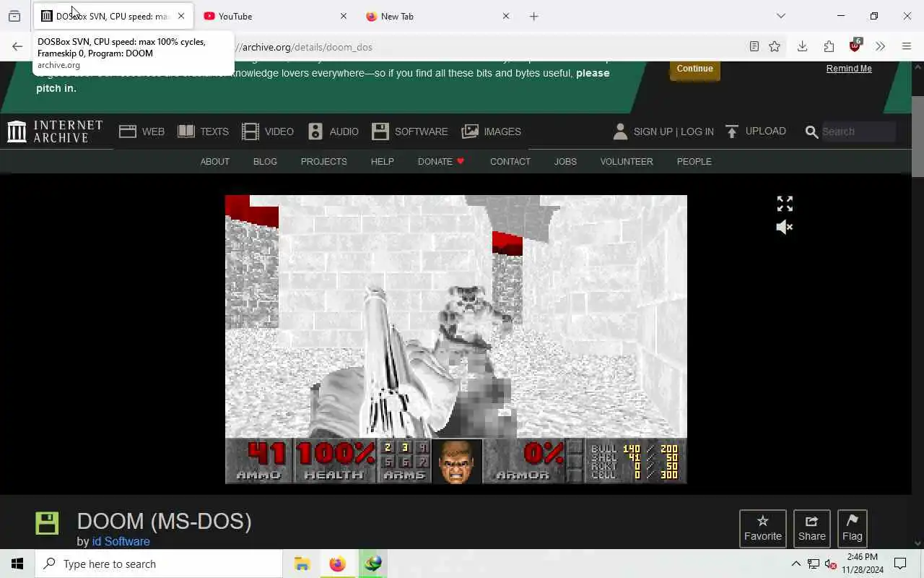
Task: Click the page vertical scrollbar thumb
Action: 918,137
